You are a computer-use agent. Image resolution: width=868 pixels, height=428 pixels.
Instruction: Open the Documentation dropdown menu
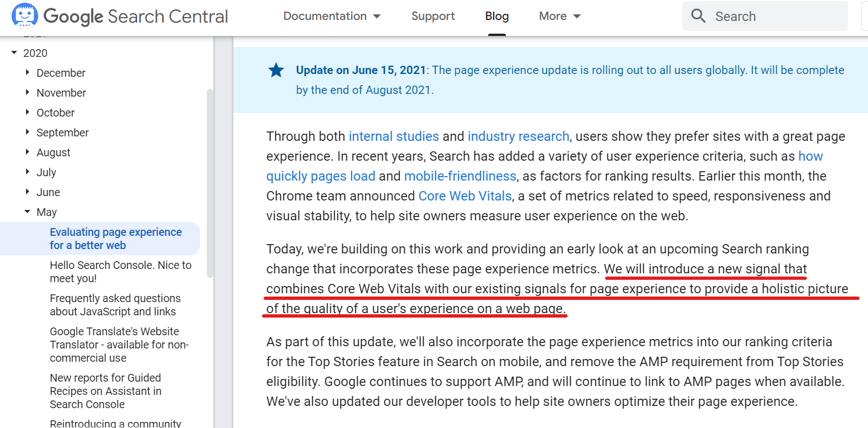coord(332,16)
